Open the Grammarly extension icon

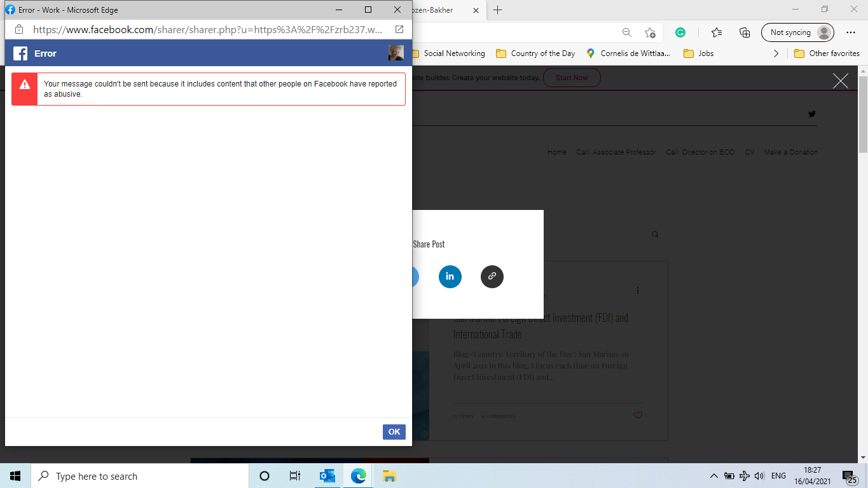click(x=680, y=32)
